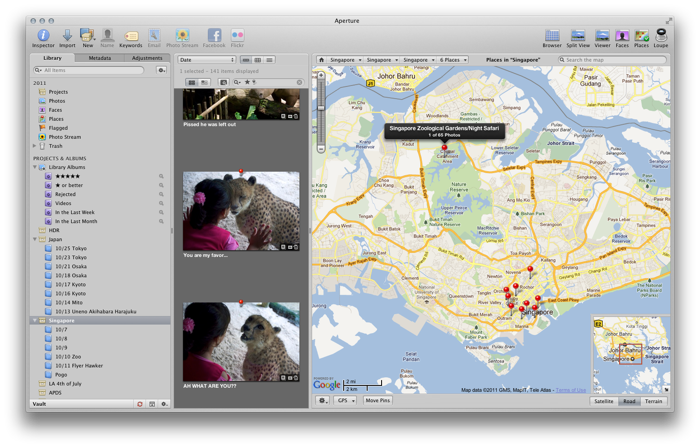
Task: Open smart settings for 5-star album
Action: tap(161, 176)
